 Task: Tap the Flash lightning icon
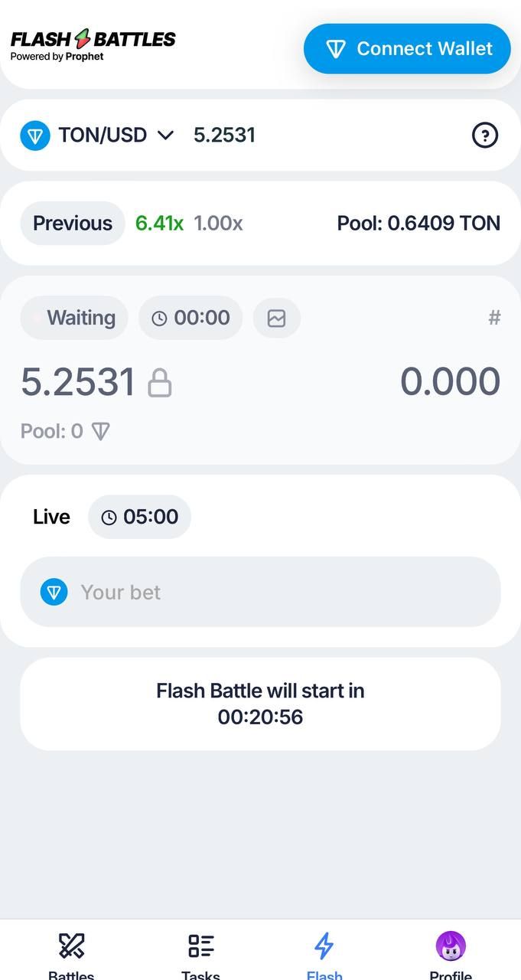pyautogui.click(x=324, y=946)
